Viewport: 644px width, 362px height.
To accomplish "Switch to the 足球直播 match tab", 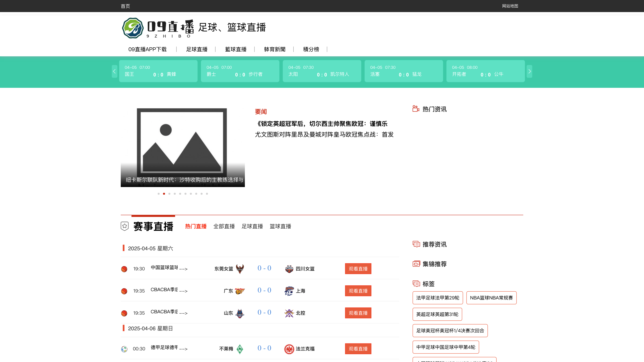I will point(252,226).
